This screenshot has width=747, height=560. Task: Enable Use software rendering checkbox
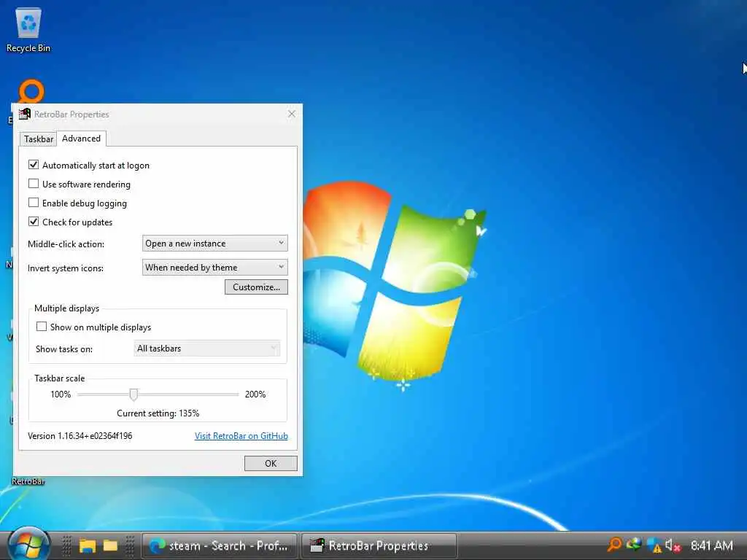coord(34,184)
